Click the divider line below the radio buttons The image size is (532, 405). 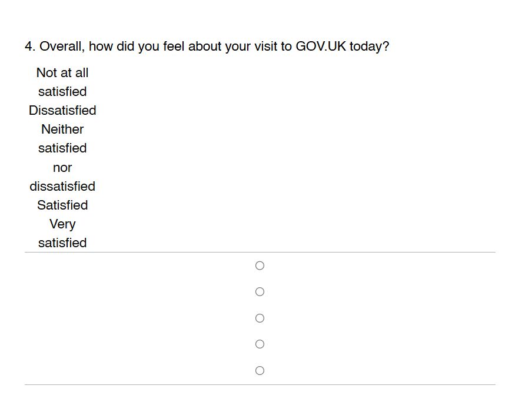260,385
